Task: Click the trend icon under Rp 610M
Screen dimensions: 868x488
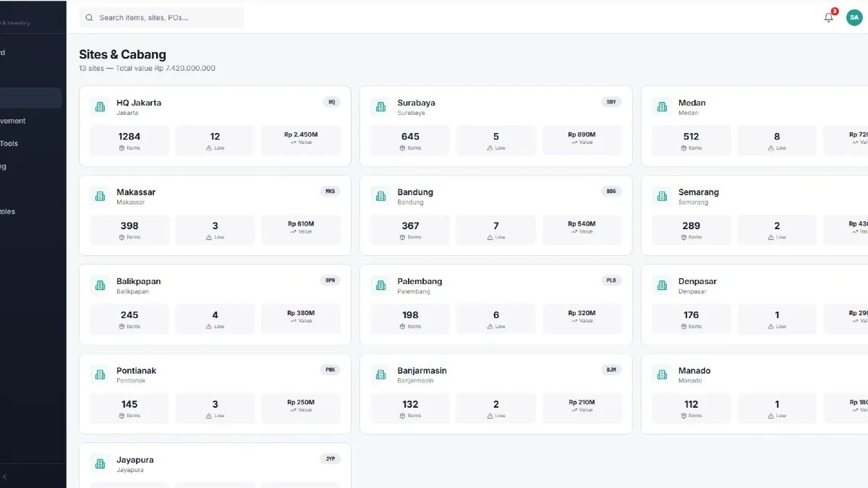Action: (293, 231)
